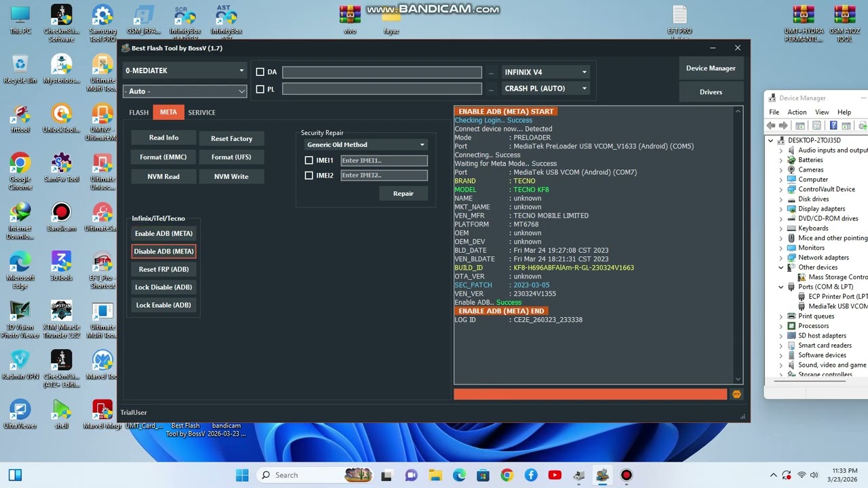Tick the PL checkbox
Screen dimensions: 868x488
(x=260, y=89)
